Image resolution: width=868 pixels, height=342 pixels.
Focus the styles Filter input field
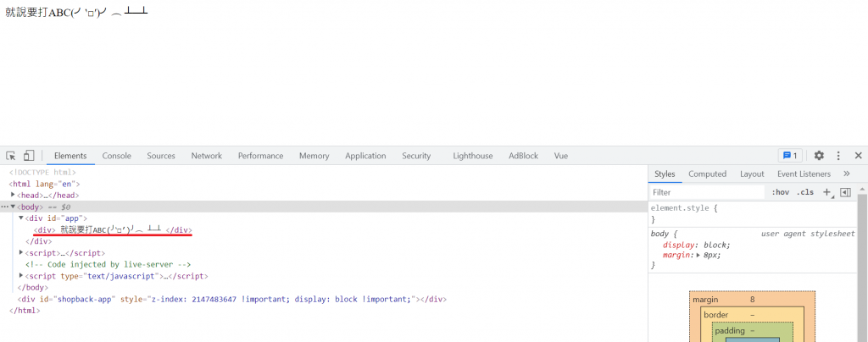point(707,192)
